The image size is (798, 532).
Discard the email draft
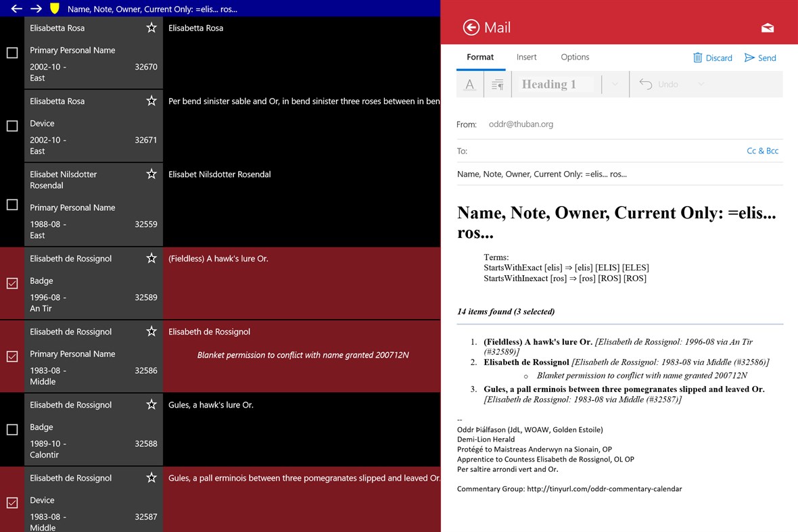(713, 57)
